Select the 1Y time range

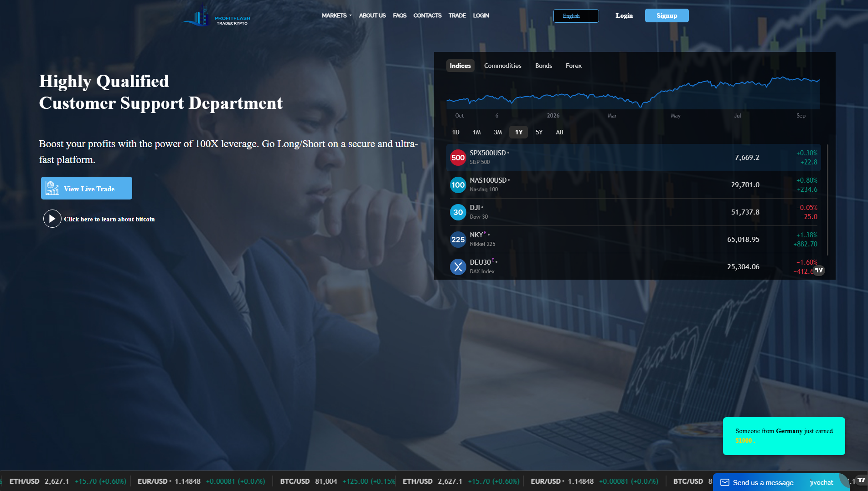519,132
